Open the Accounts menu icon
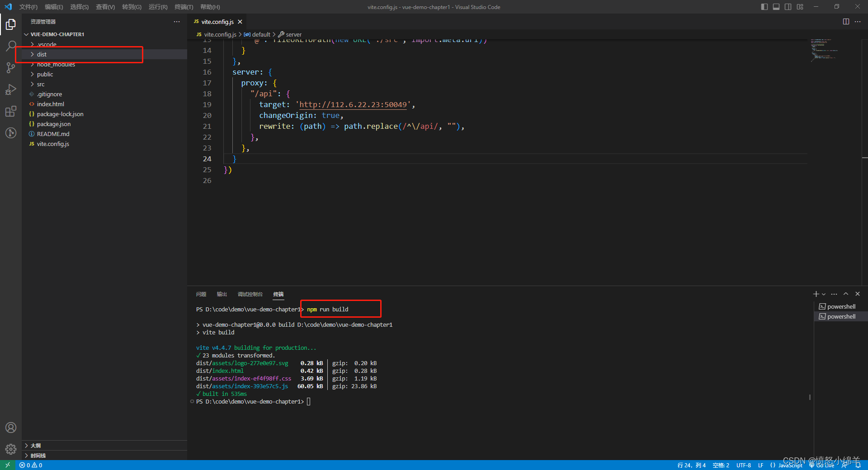 [x=11, y=428]
